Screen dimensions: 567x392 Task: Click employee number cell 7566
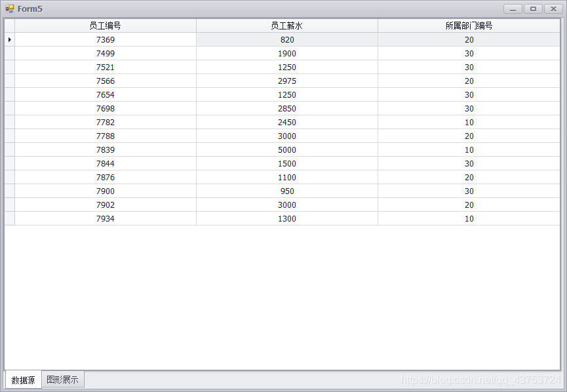(x=106, y=81)
